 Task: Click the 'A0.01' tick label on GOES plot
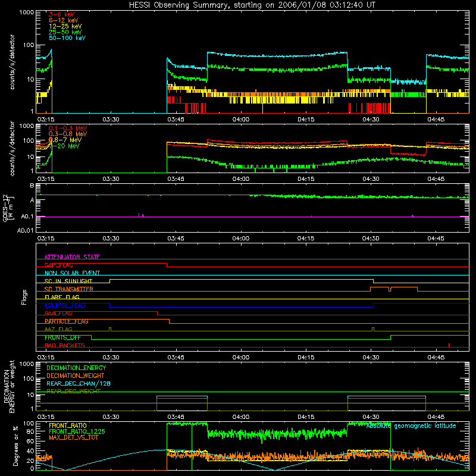click(25, 230)
